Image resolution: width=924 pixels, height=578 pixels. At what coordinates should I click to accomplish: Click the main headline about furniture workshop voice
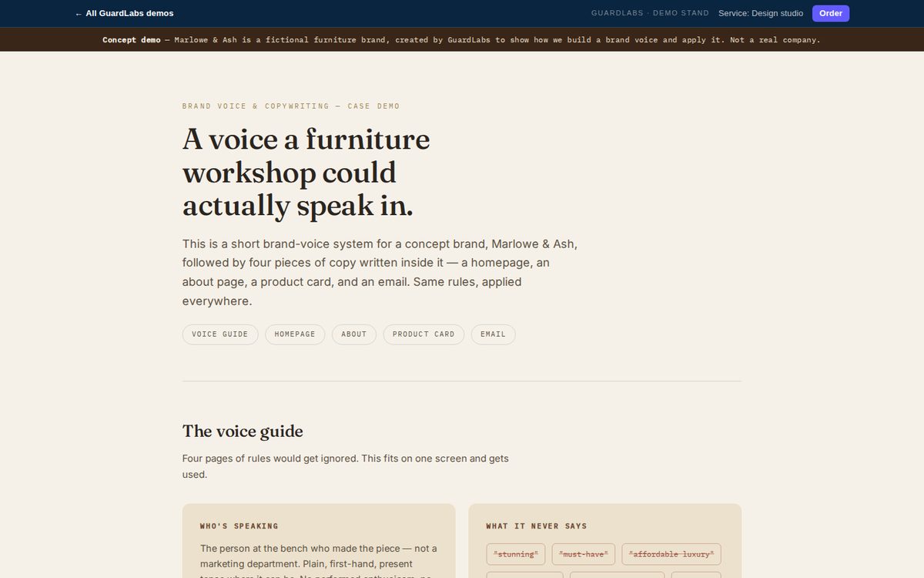point(306,172)
